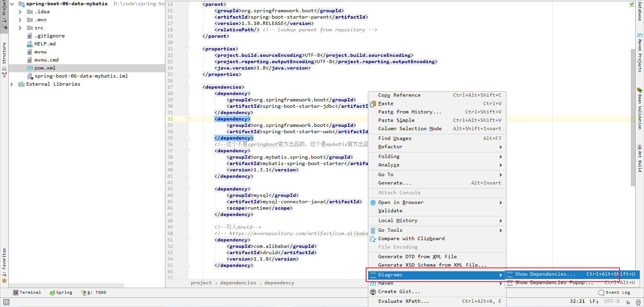
Task: Select Paste Simple menu item
Action: pyautogui.click(x=437, y=120)
